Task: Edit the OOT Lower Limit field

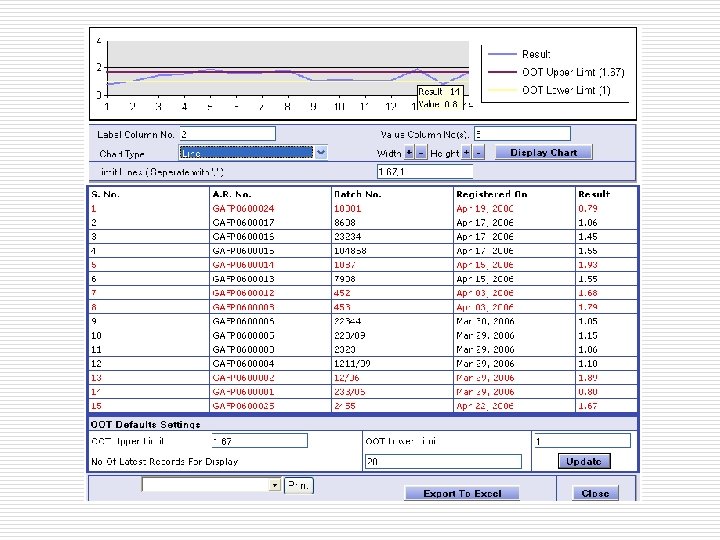Action: click(581, 441)
